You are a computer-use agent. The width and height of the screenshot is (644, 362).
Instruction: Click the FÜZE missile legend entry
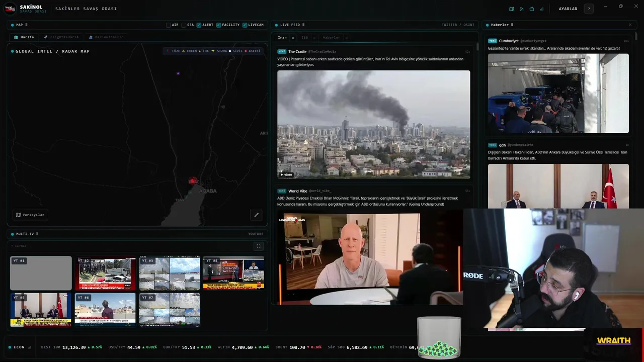click(173, 51)
